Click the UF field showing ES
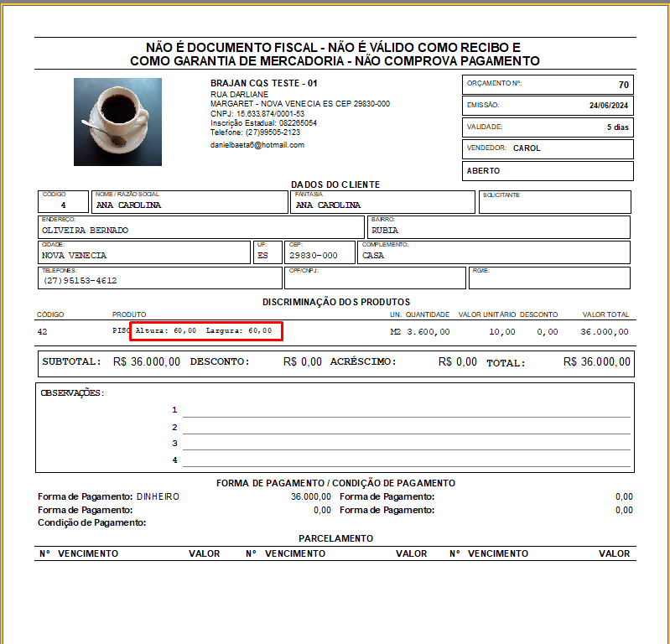 pyautogui.click(x=263, y=252)
